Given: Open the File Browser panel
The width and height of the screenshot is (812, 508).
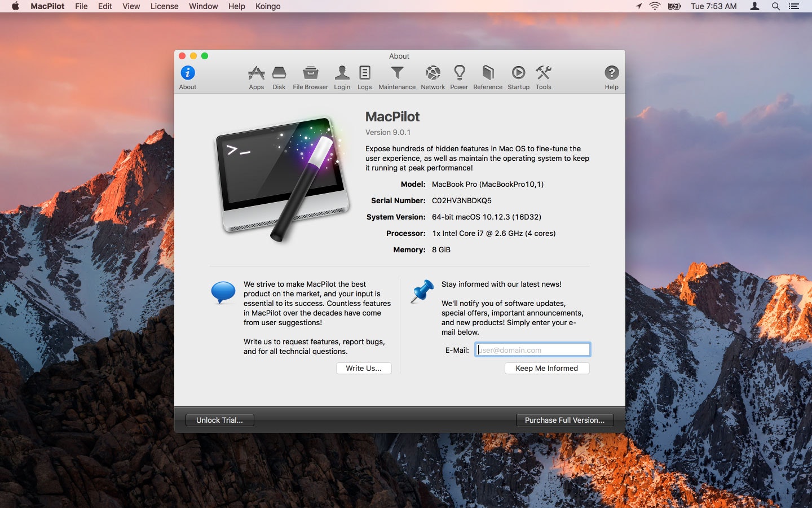Looking at the screenshot, I should [x=310, y=77].
